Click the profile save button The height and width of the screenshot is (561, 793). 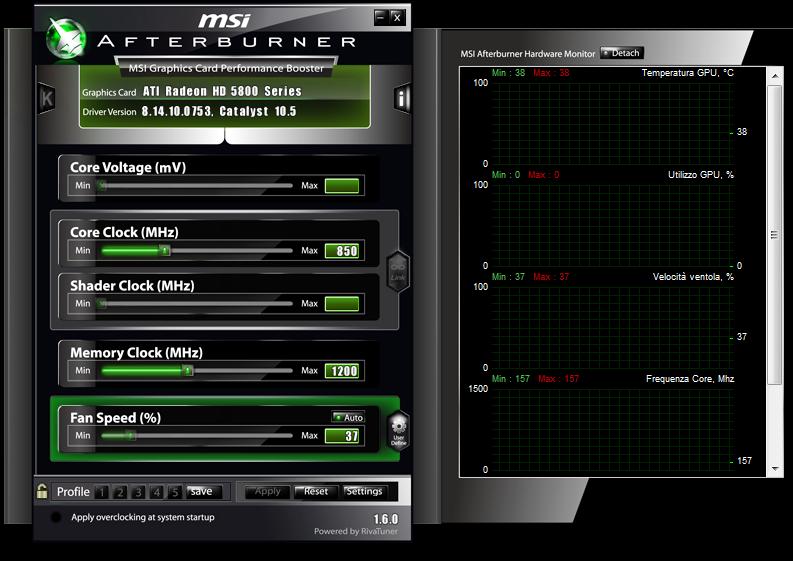[204, 492]
